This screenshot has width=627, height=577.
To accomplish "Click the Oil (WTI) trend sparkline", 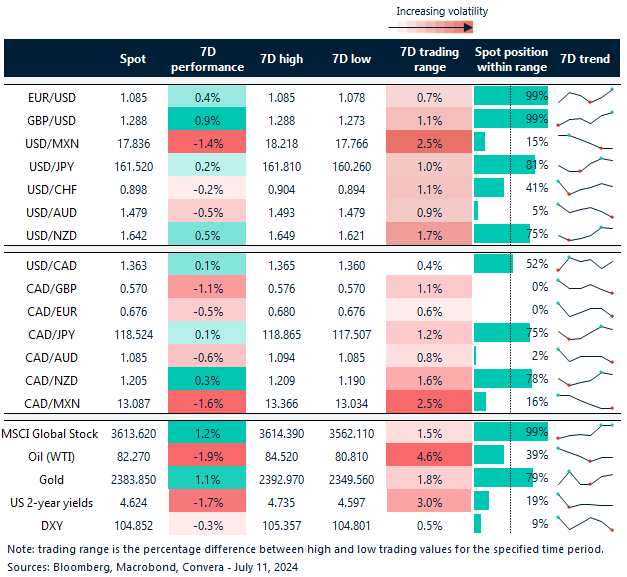I will (x=585, y=456).
